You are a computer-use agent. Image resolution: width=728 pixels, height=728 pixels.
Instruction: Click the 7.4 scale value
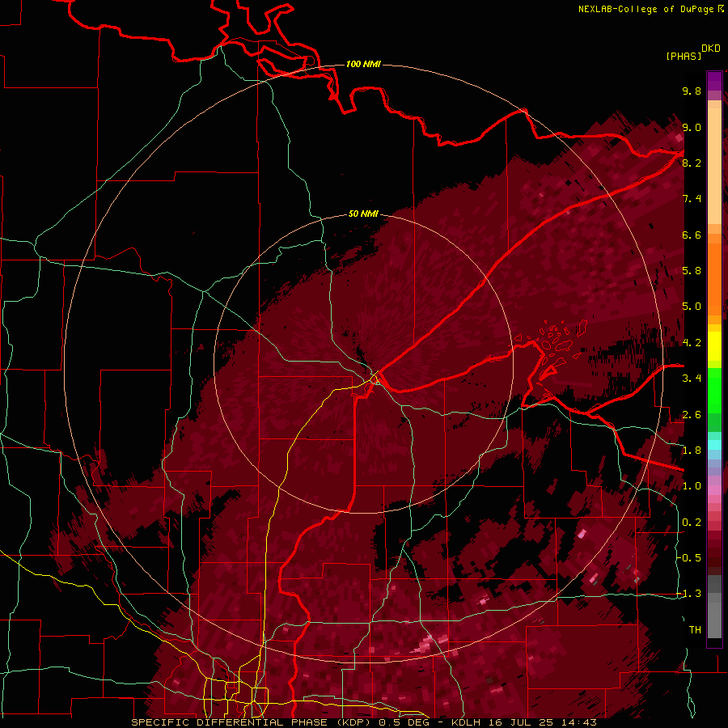pos(692,199)
